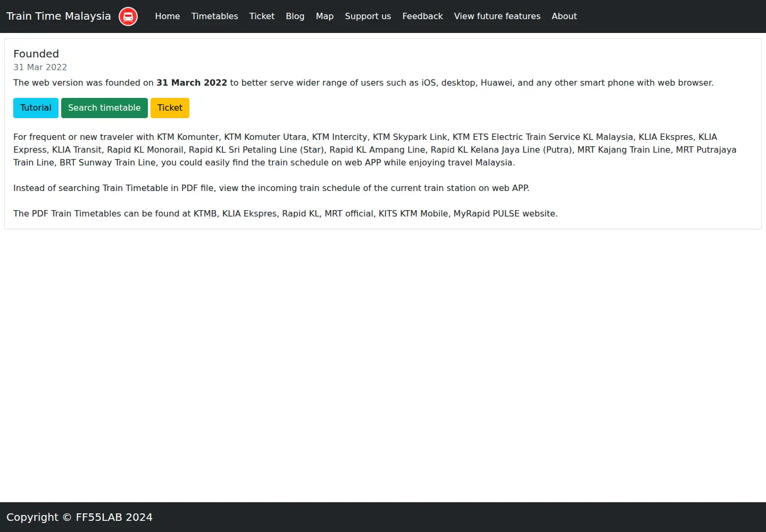Go to the Home page
Screen dimensions: 766x532
pos(168,16)
